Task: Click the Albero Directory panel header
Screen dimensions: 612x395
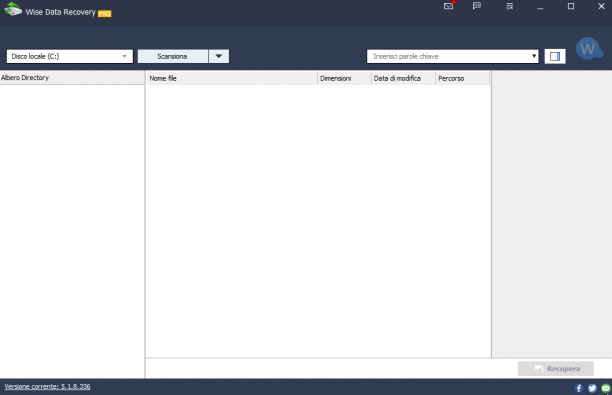Action: 72,78
